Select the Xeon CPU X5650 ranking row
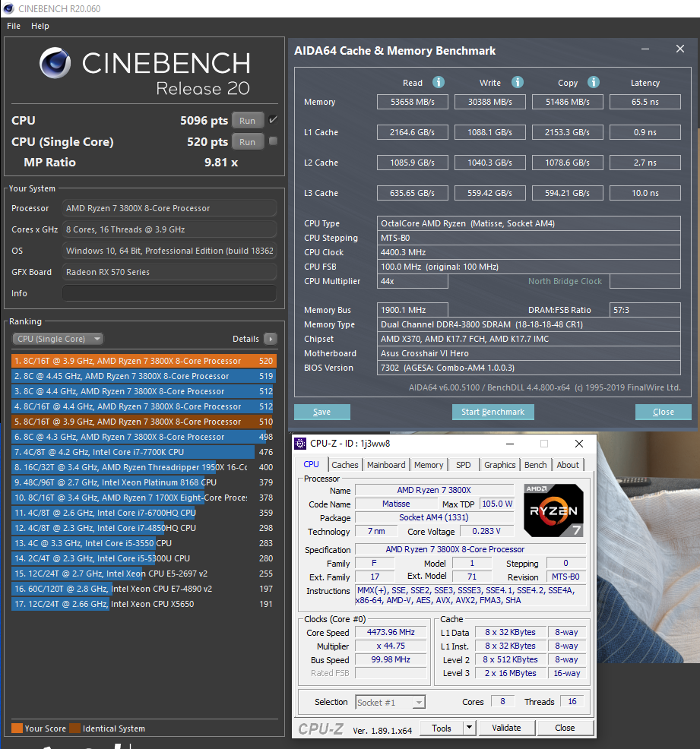 pyautogui.click(x=144, y=604)
